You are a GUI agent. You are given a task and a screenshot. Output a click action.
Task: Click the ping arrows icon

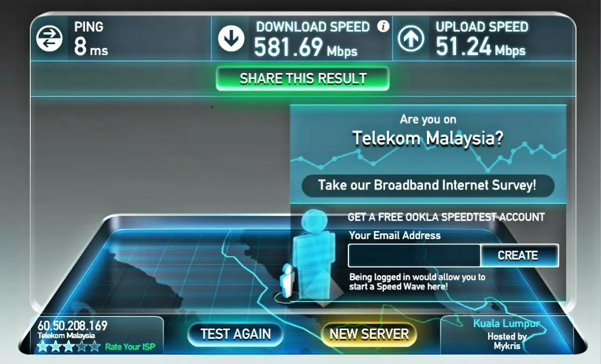[49, 38]
